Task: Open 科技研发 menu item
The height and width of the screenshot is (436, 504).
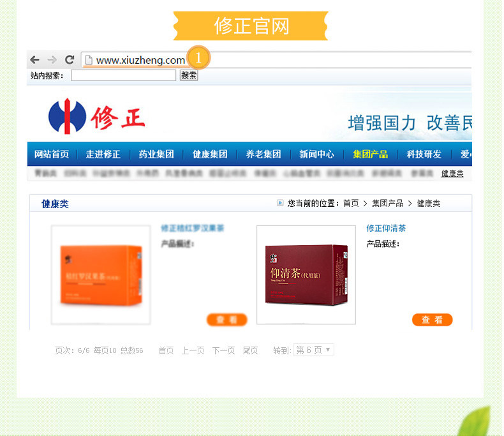Action: [424, 154]
